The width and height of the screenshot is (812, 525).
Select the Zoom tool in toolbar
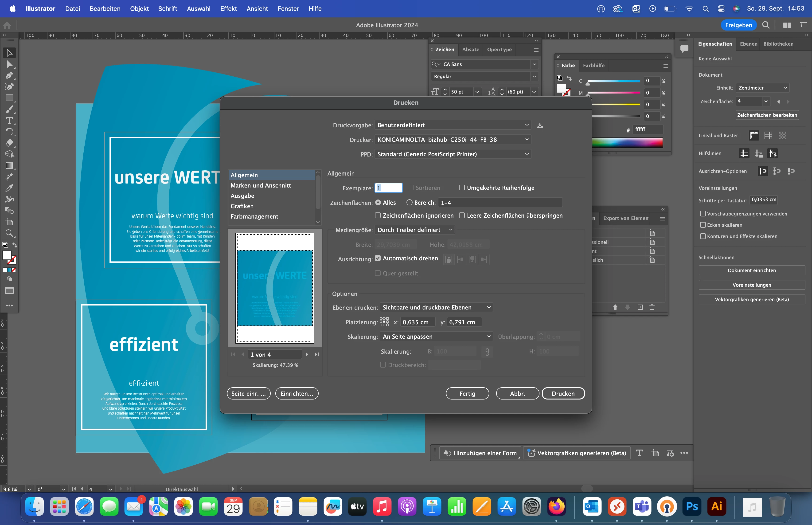click(x=9, y=233)
